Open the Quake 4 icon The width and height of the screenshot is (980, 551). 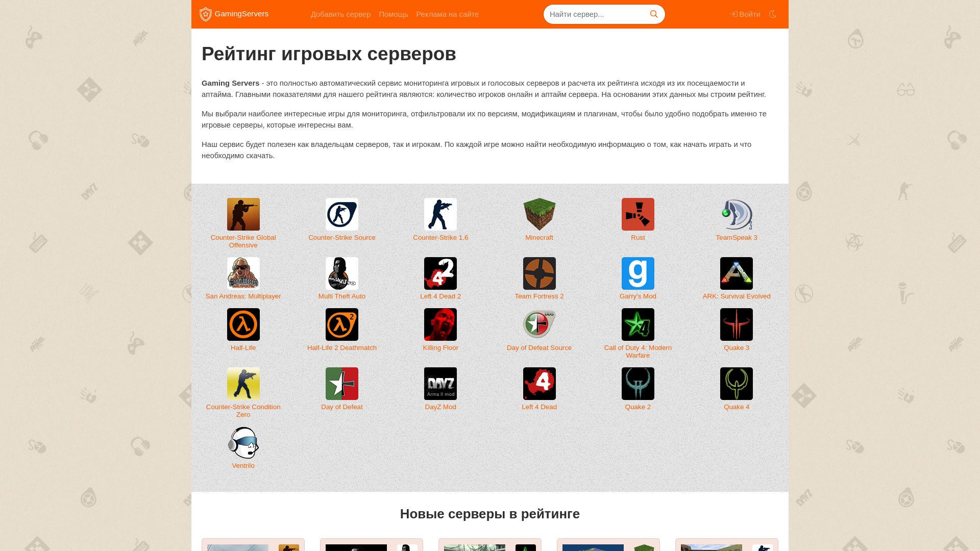(x=737, y=384)
